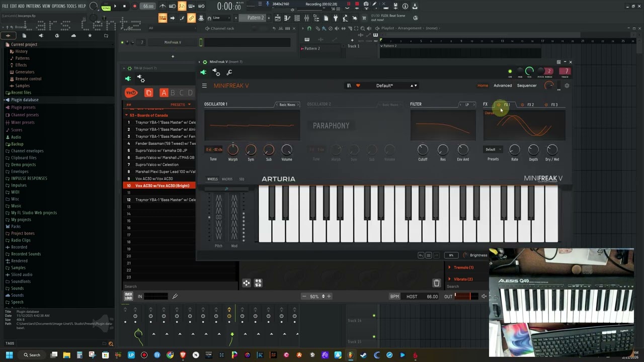Expand the Tremolo (1) preset group
Image resolution: width=644 pixels, height=362 pixels.
[x=449, y=267]
